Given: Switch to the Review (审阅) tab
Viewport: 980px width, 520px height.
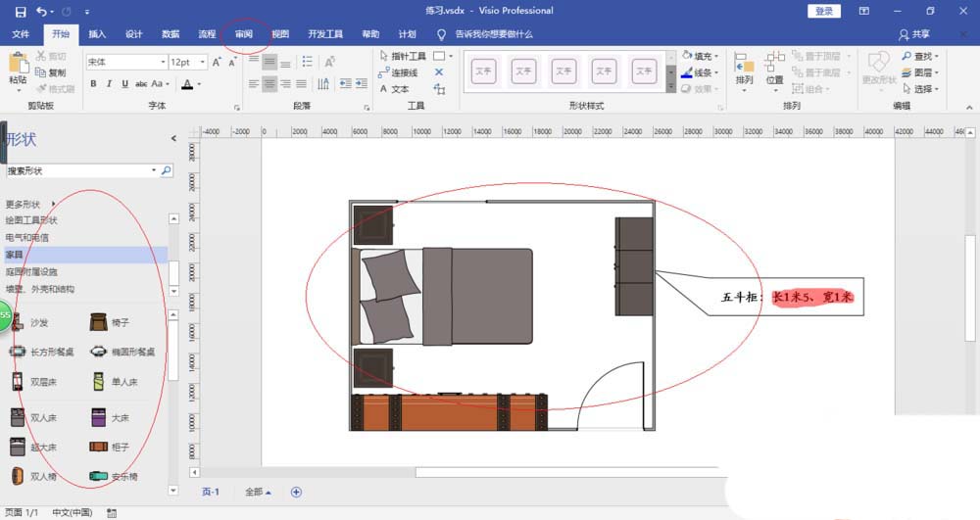Looking at the screenshot, I should tap(244, 34).
